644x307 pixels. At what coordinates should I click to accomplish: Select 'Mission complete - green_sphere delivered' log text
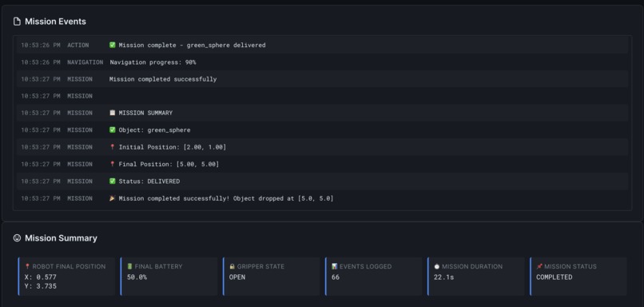pos(193,46)
